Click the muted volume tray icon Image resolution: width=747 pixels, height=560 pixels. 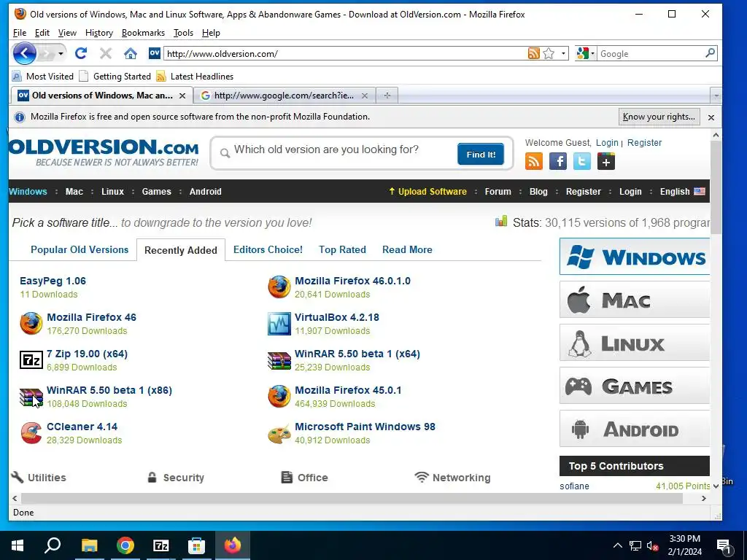tap(653, 545)
